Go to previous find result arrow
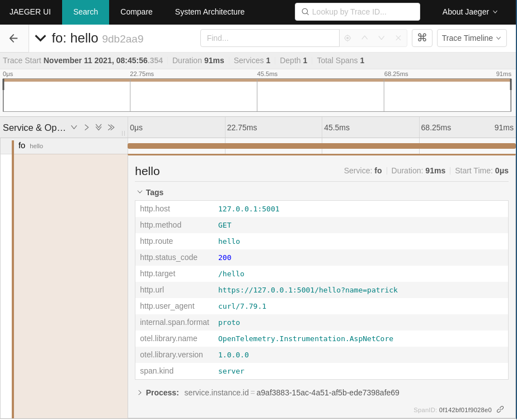This screenshot has height=420, width=517. coord(365,38)
